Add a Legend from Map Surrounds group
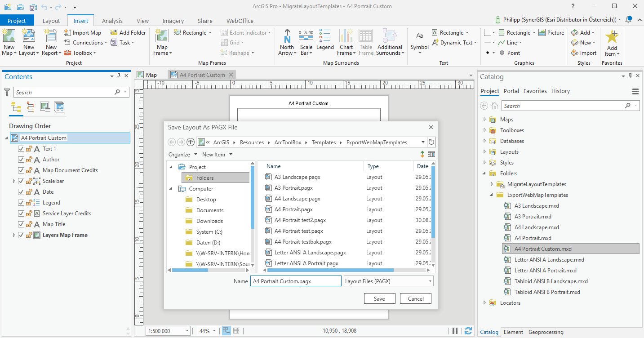Viewport: 644px width, 338px height. pos(325,42)
